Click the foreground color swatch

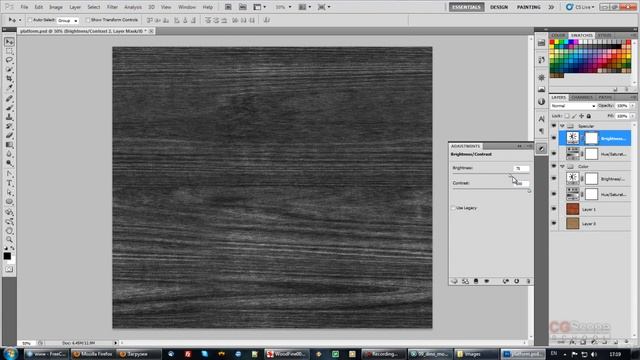click(7, 256)
